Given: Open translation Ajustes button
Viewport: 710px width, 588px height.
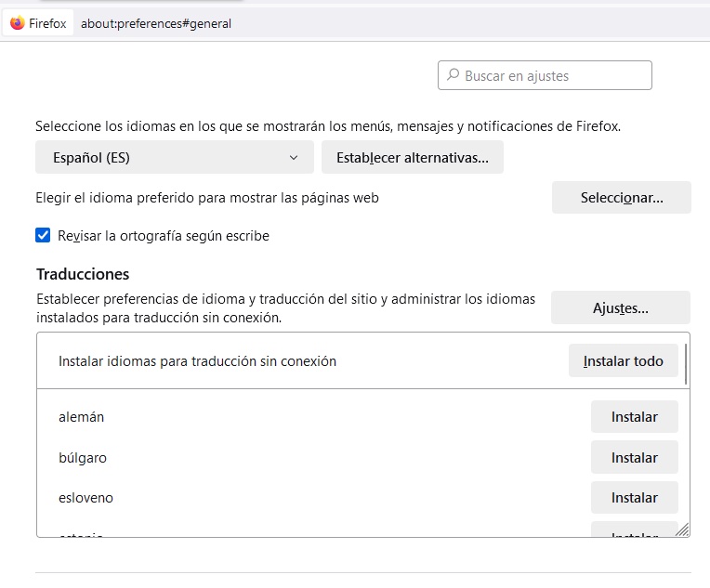Looking at the screenshot, I should [621, 307].
